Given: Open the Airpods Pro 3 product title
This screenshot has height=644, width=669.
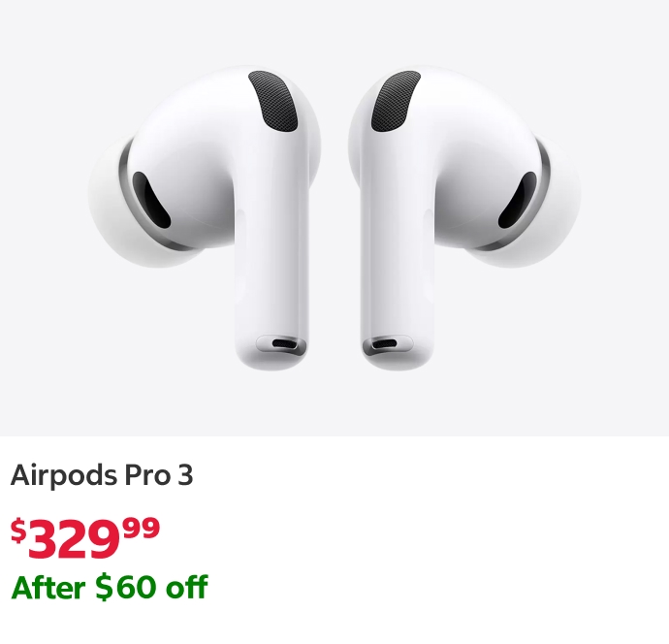Looking at the screenshot, I should (102, 475).
